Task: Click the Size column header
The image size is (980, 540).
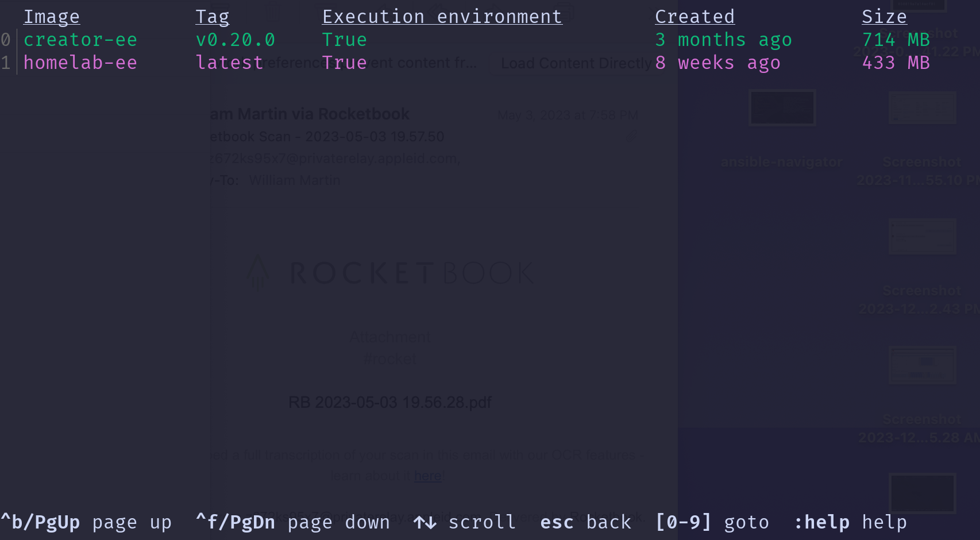Action: (x=883, y=16)
